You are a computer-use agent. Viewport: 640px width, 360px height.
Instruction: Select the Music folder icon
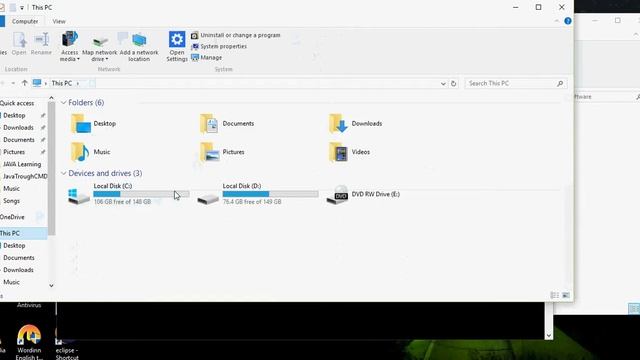[x=80, y=152]
